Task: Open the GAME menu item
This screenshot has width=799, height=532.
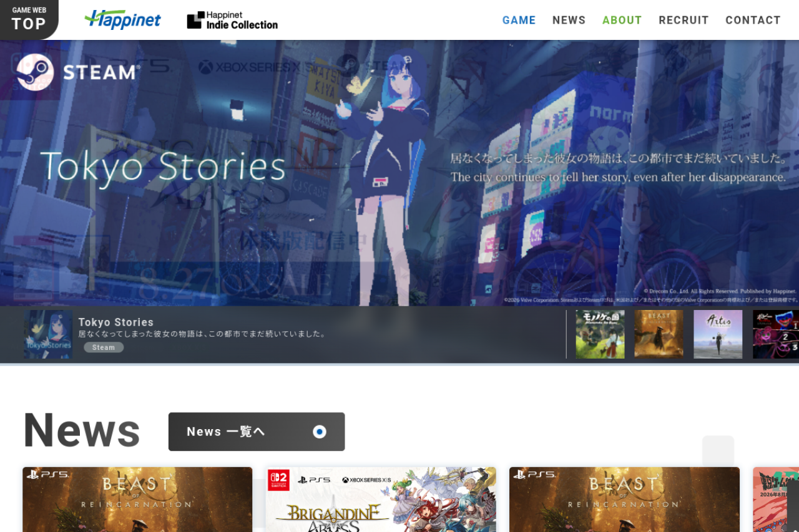Action: (x=519, y=20)
